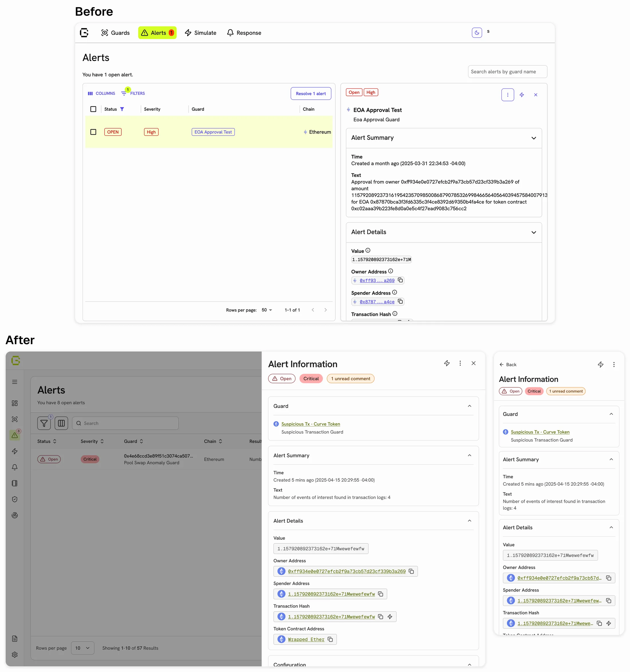Open the Guards tab
The image size is (630, 672).
115,33
